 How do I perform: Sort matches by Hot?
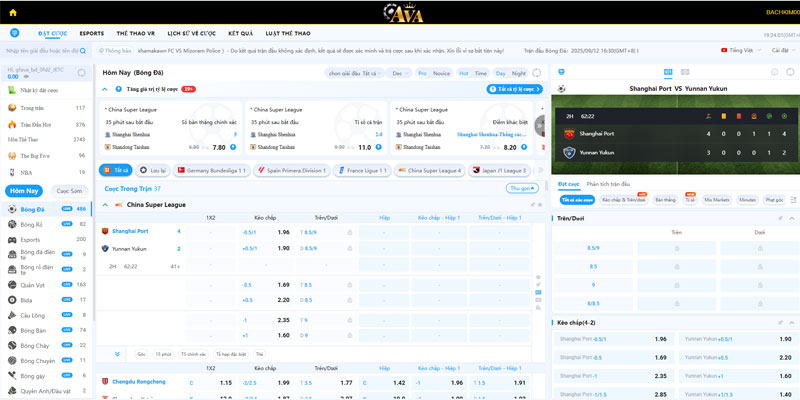point(463,73)
